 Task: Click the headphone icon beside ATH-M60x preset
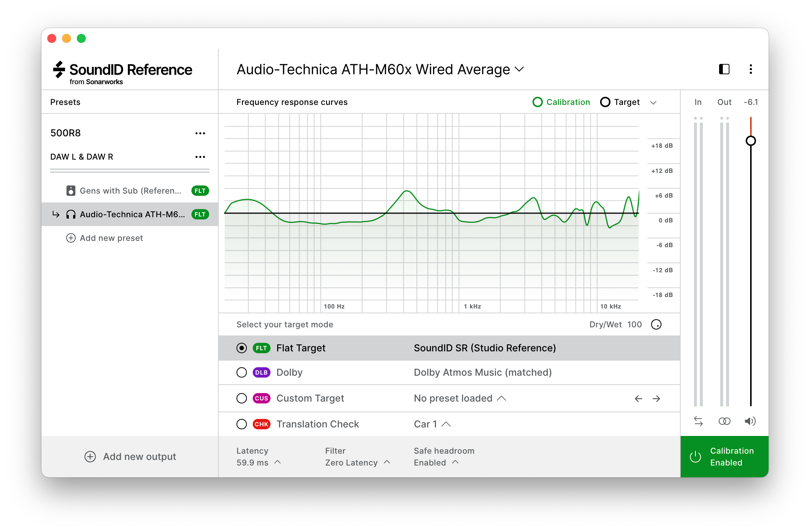[71, 214]
